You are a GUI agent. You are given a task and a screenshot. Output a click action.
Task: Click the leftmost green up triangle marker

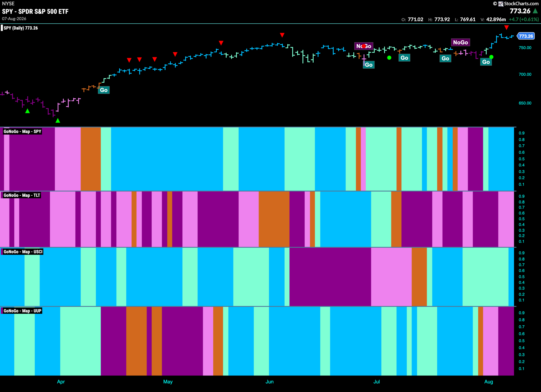(27, 111)
